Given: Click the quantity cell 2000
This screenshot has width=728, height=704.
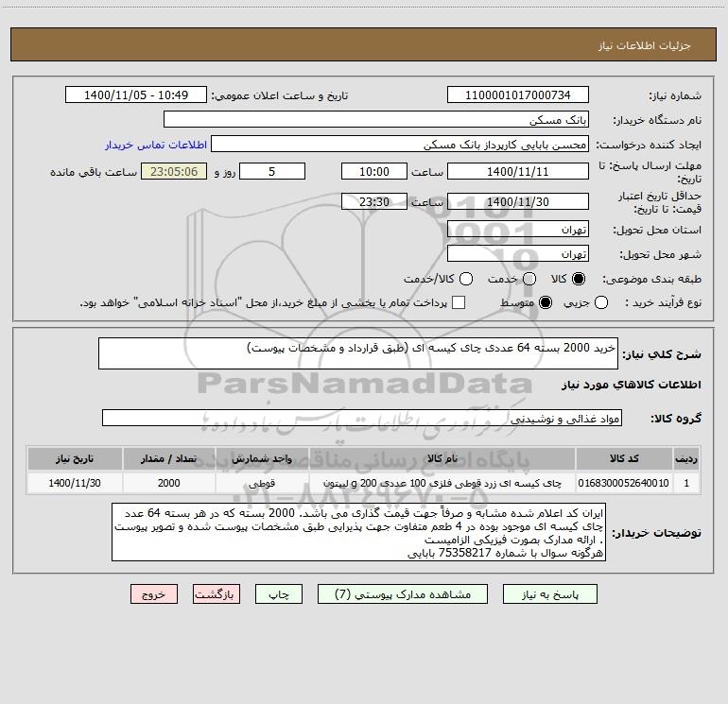Looking at the screenshot, I should [x=168, y=483].
